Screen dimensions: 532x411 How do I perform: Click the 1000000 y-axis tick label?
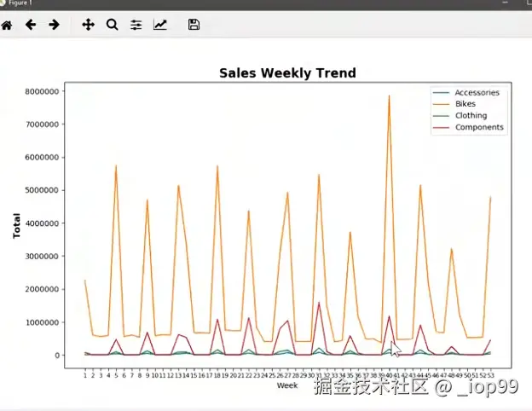coord(42,322)
